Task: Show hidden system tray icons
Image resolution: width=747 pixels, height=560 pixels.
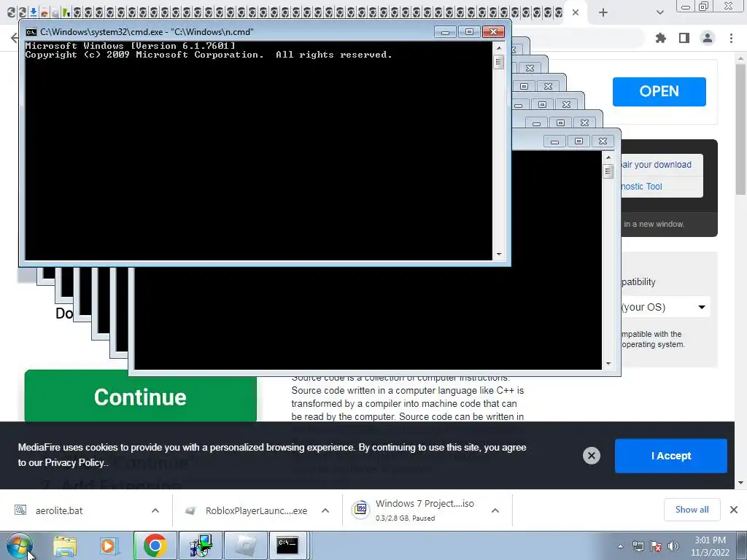Action: (x=620, y=546)
